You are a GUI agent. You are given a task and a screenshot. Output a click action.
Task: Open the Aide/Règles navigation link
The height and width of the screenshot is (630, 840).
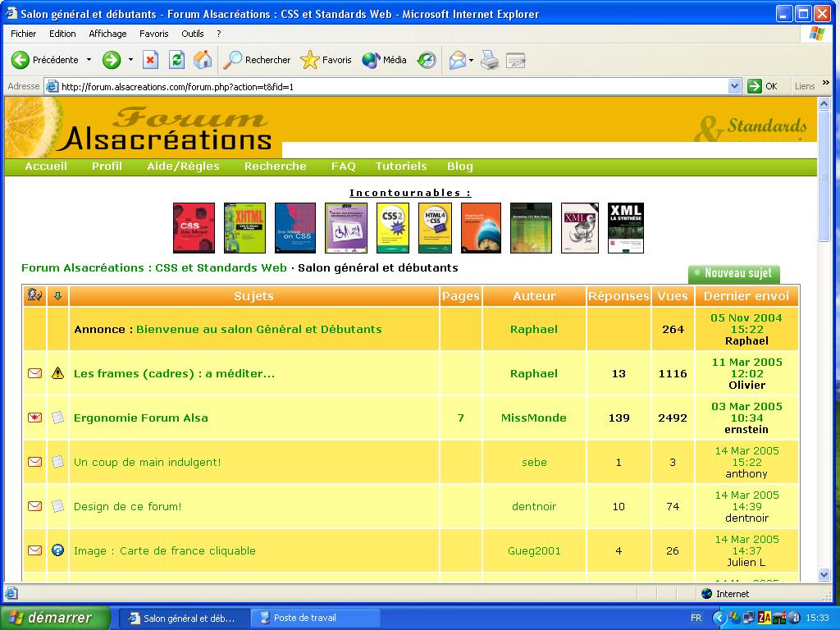pyautogui.click(x=183, y=166)
